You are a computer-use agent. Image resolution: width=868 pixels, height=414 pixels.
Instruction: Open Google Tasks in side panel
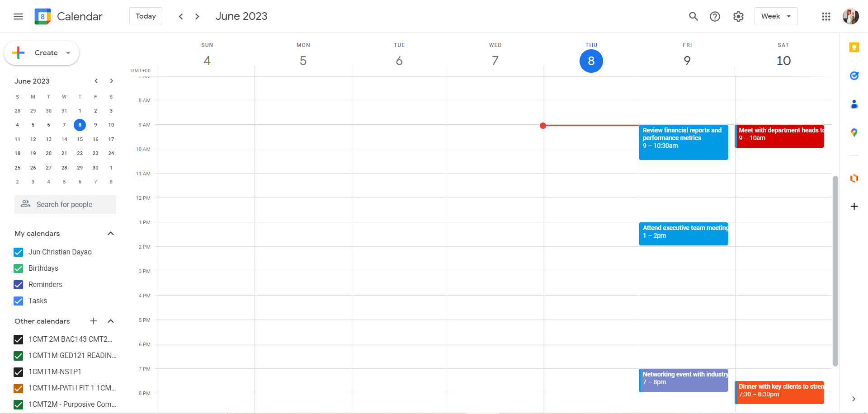click(854, 75)
